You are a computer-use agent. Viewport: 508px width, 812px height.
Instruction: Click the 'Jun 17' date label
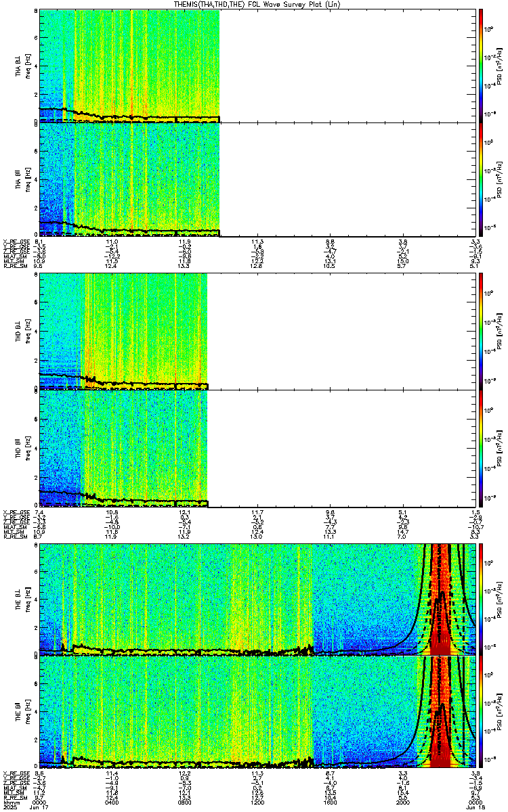pos(41,808)
